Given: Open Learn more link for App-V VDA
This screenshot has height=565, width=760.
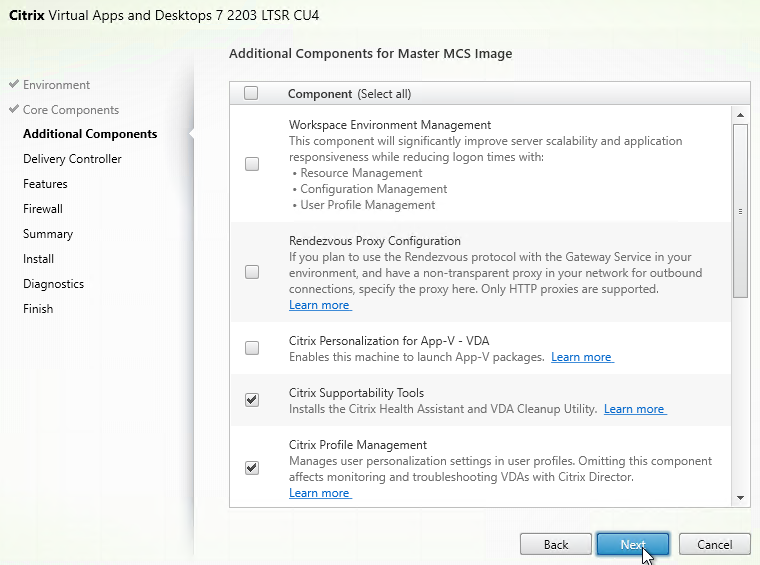Looking at the screenshot, I should point(581,357).
